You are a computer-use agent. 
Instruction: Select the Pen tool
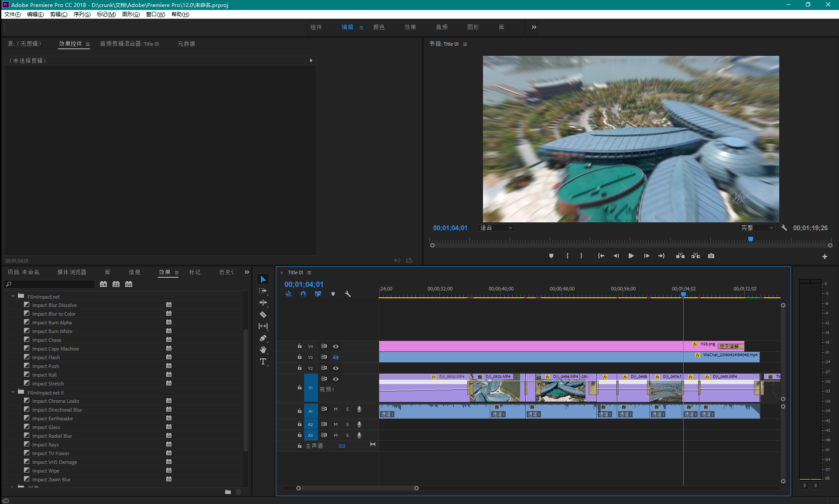(263, 338)
